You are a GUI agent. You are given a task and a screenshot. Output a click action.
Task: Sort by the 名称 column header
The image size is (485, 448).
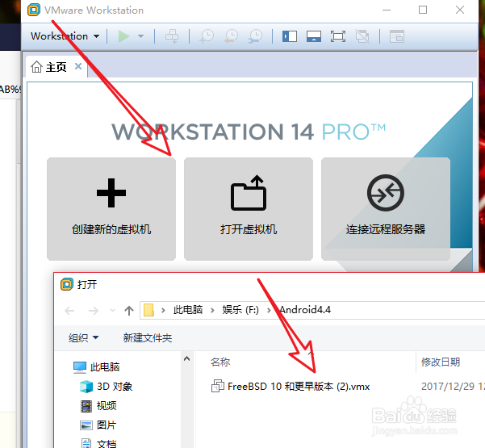click(220, 362)
